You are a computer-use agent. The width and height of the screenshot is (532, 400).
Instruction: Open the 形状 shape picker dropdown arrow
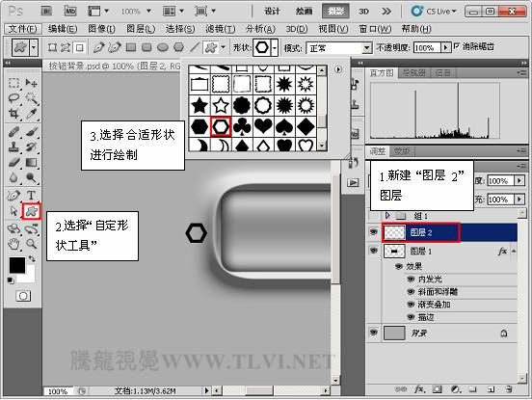click(x=275, y=48)
